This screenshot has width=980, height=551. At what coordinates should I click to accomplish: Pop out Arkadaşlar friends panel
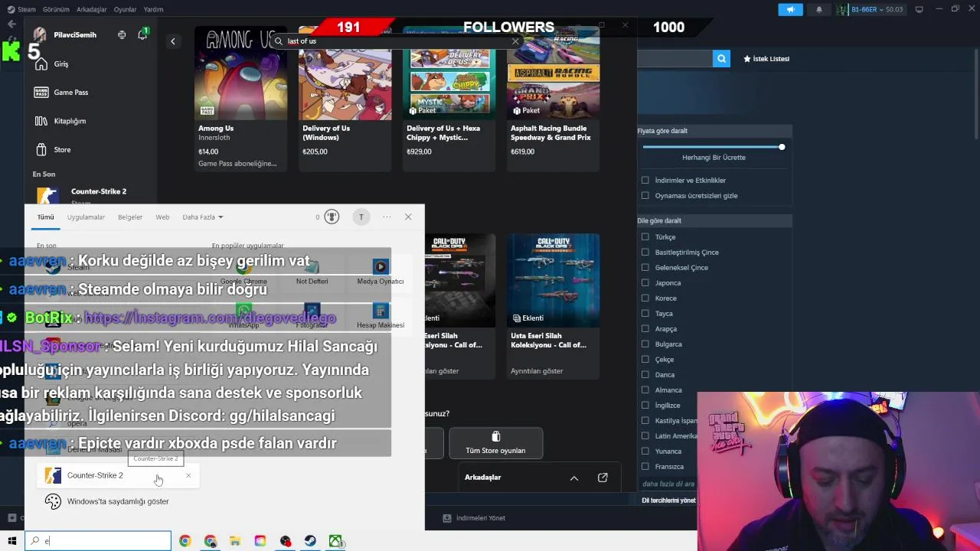point(603,478)
